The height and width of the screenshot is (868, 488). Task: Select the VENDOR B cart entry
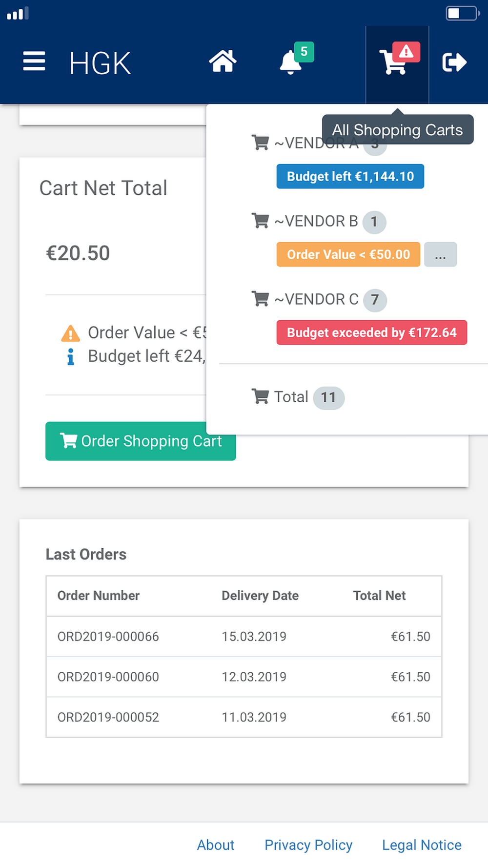316,222
